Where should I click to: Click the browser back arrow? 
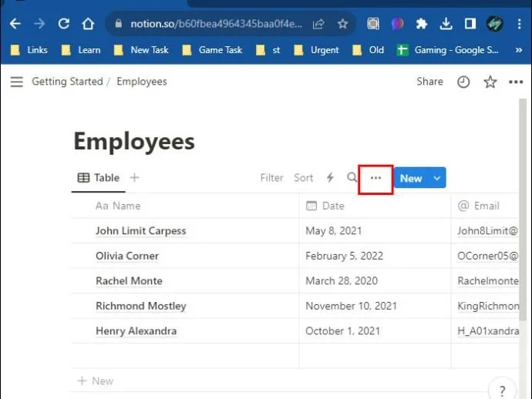click(15, 24)
